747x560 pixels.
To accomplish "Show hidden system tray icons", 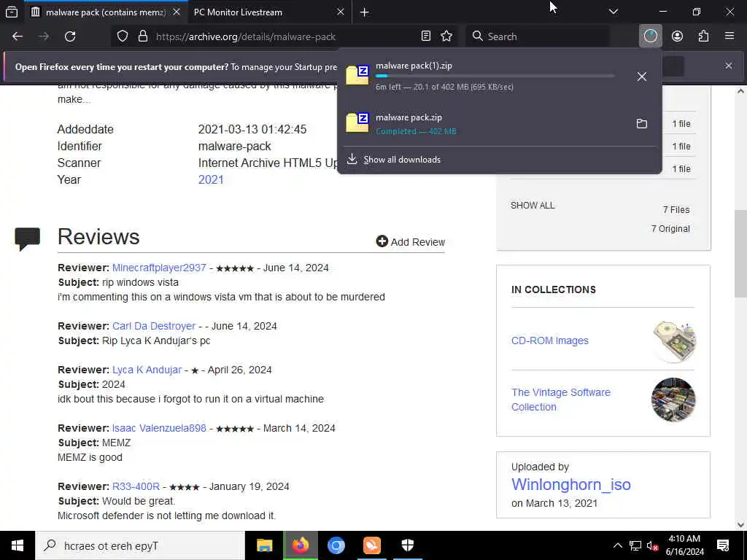I will 617,545.
